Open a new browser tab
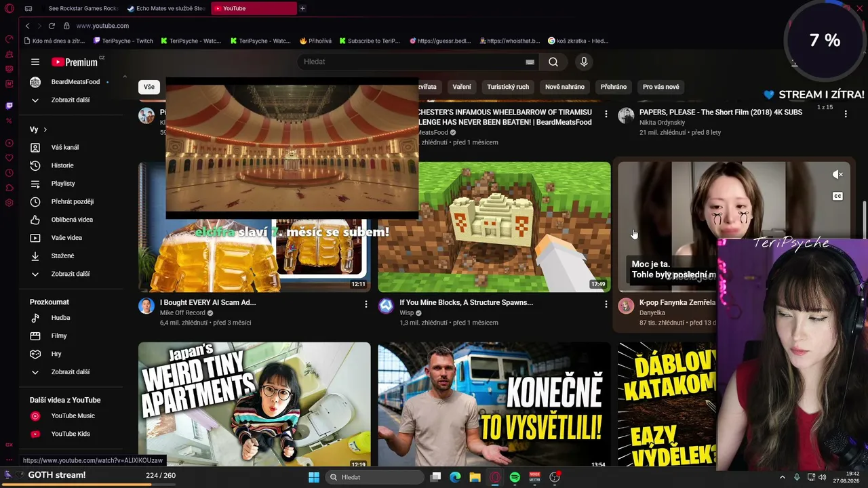Image resolution: width=868 pixels, height=488 pixels. pyautogui.click(x=302, y=8)
